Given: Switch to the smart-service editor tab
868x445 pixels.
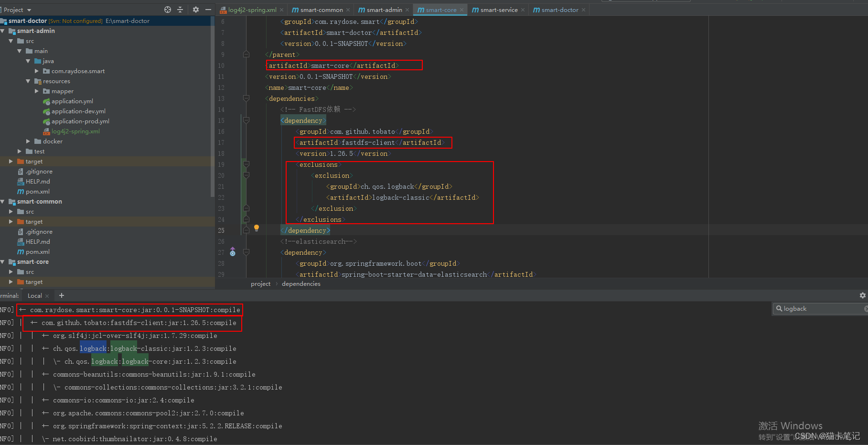Looking at the screenshot, I should pyautogui.click(x=498, y=9).
